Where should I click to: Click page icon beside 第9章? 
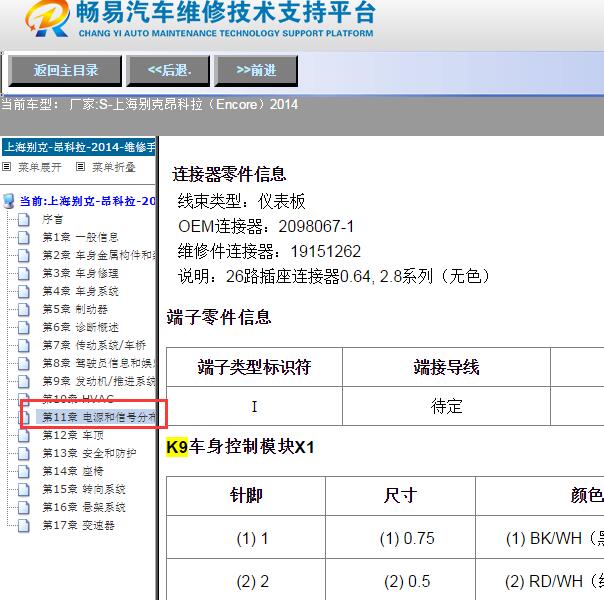point(24,381)
